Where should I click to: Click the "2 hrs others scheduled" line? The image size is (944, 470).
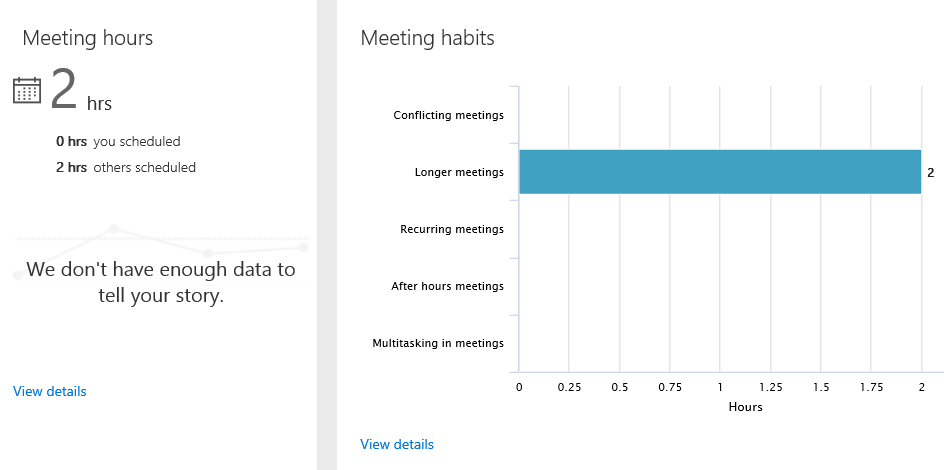126,167
